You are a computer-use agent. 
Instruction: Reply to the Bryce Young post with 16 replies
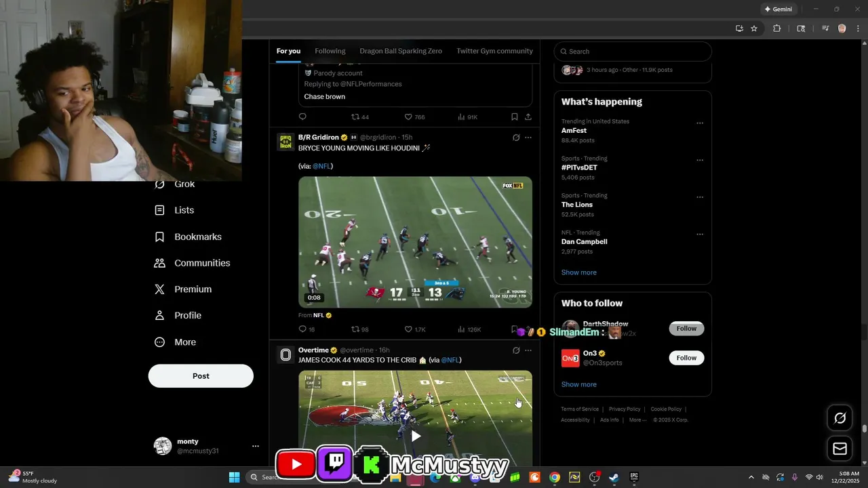click(x=307, y=329)
